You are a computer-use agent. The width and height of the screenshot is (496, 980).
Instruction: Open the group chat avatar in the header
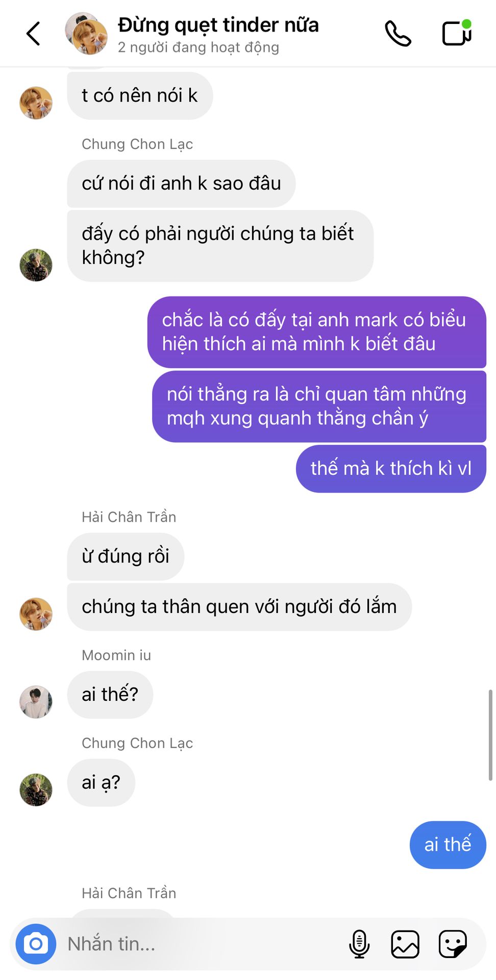coord(86,34)
